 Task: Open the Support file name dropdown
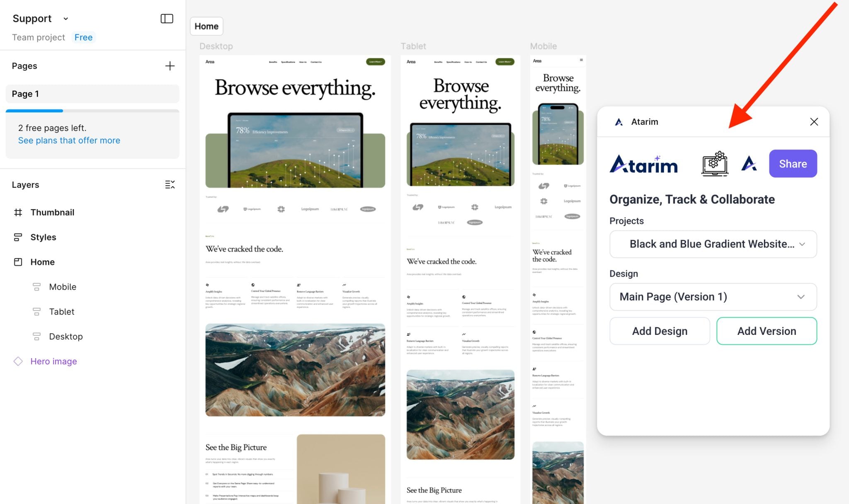click(65, 19)
